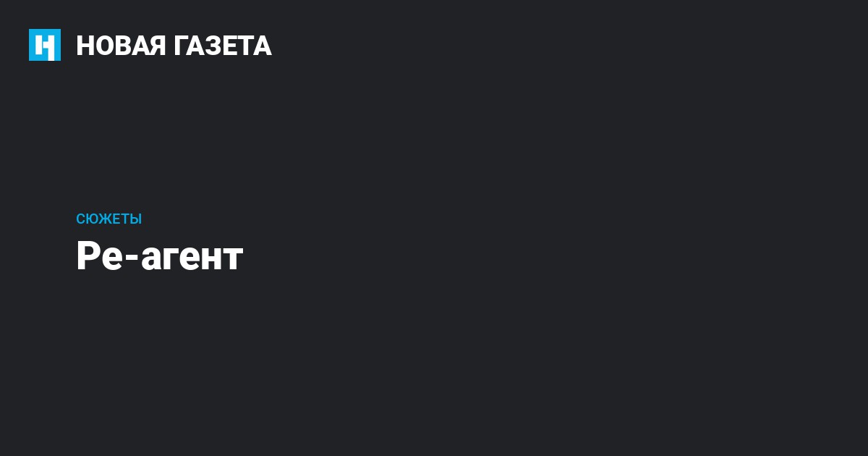Open the Ре-агент headline
This screenshot has width=868, height=456.
(159, 256)
